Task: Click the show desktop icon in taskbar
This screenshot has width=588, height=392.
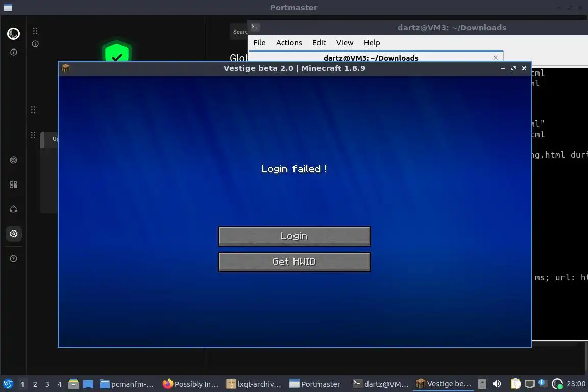Action: tap(88, 384)
